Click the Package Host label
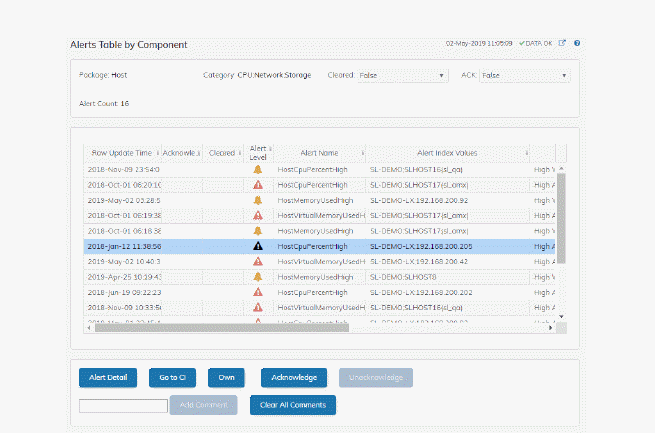 103,75
